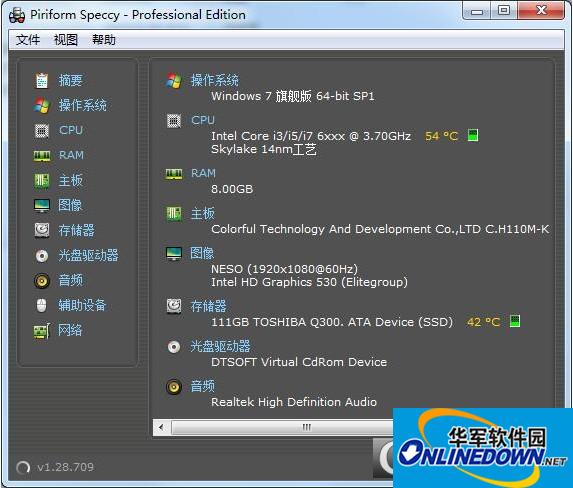Click the optical disc icon in the summary panel
The width and height of the screenshot is (573, 488).
[x=174, y=347]
